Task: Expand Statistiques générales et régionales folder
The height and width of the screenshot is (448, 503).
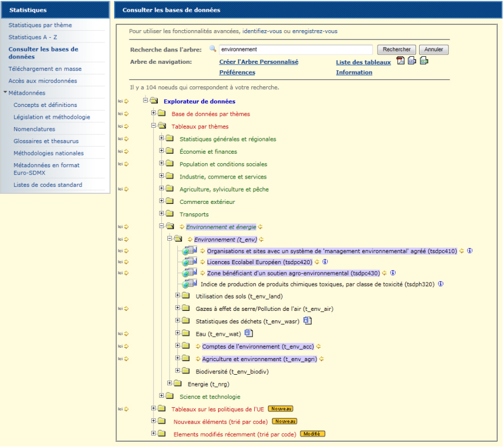Action: point(161,138)
